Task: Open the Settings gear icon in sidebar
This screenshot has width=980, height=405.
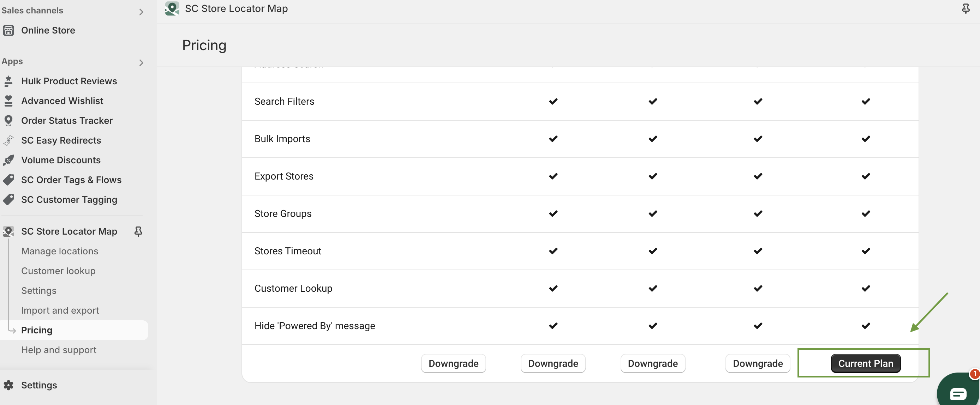Action: click(8, 385)
